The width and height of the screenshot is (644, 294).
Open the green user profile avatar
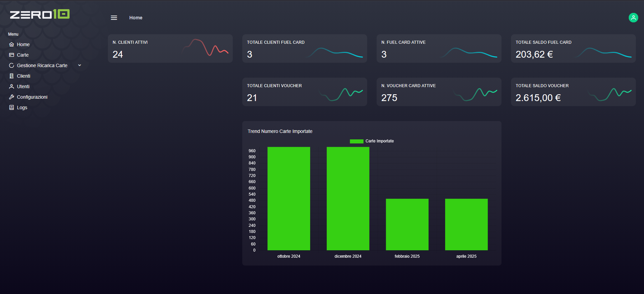click(x=633, y=18)
